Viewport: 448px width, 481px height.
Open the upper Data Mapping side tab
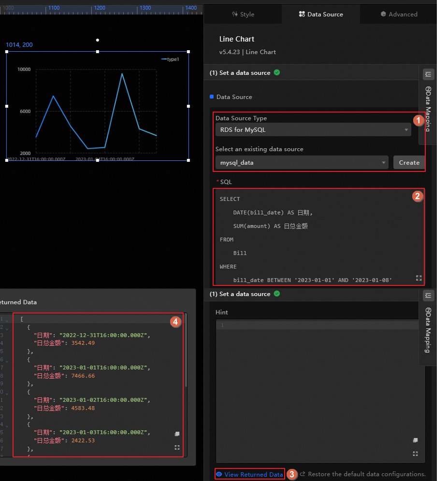pos(428,109)
